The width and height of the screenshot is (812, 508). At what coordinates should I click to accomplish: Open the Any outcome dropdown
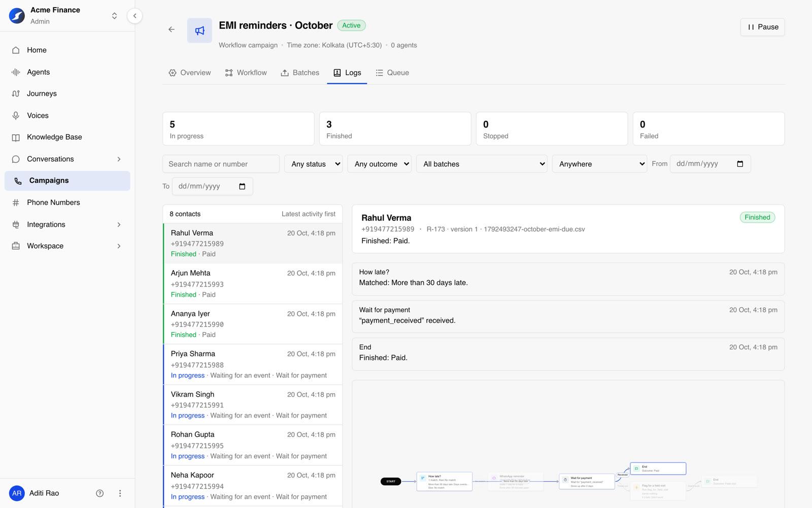[x=380, y=164]
